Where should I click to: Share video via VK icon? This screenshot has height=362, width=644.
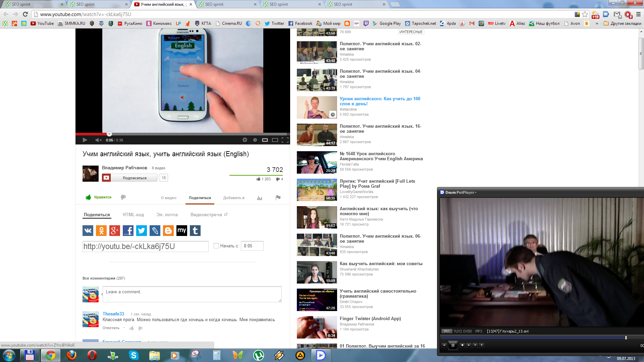(88, 231)
